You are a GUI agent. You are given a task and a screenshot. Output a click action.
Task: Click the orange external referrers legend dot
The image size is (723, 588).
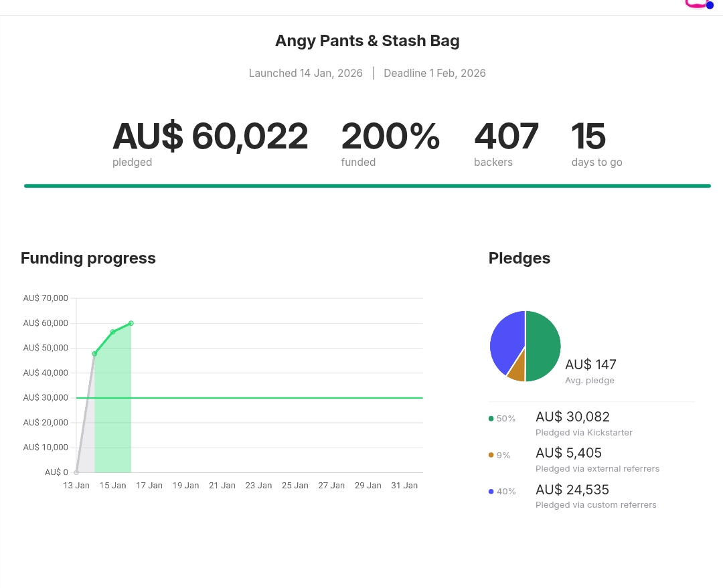491,455
